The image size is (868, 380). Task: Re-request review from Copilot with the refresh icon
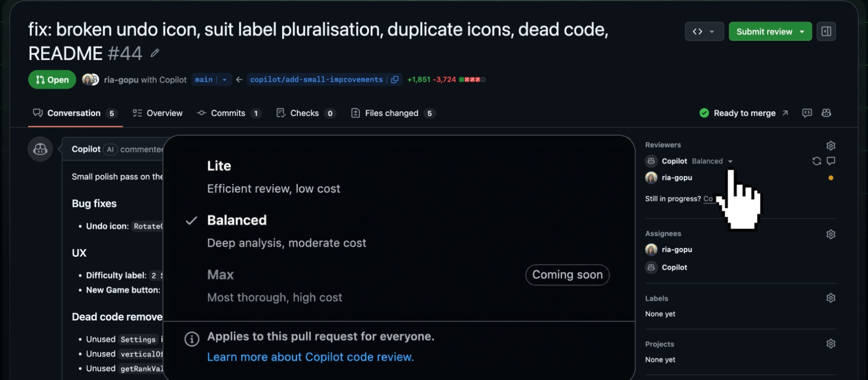click(x=816, y=161)
